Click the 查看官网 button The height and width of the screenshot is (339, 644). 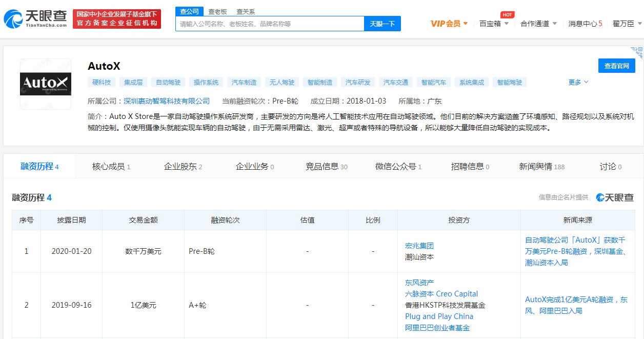click(617, 66)
